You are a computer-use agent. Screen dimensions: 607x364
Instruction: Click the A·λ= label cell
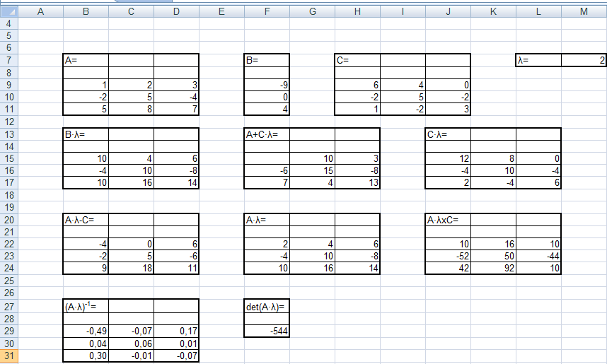tap(267, 220)
